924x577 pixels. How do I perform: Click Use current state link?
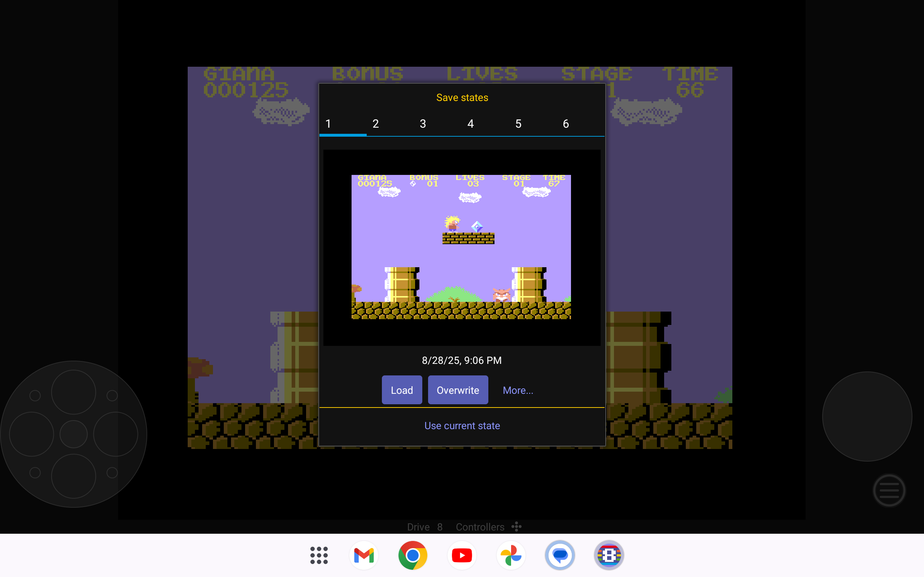point(462,426)
